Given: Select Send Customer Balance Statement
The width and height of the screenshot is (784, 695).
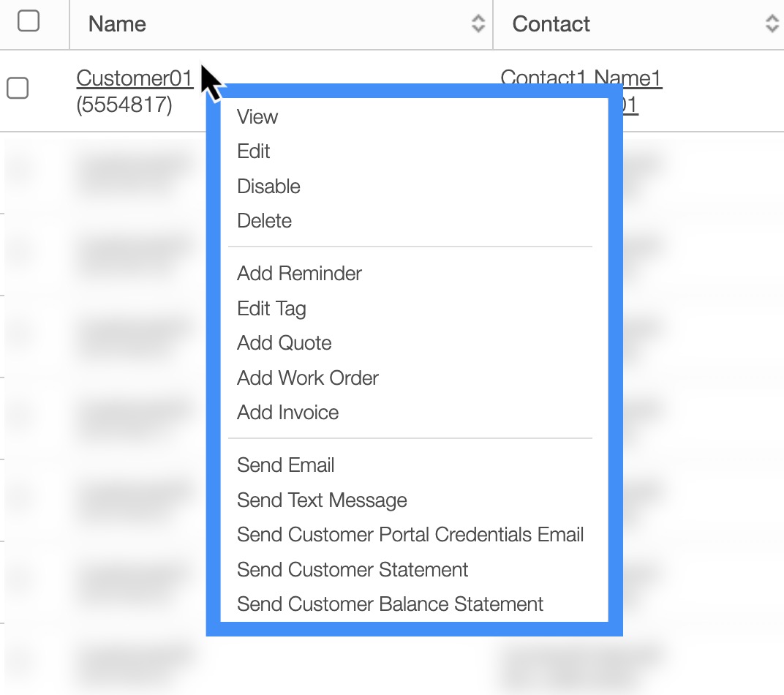Looking at the screenshot, I should (x=390, y=604).
